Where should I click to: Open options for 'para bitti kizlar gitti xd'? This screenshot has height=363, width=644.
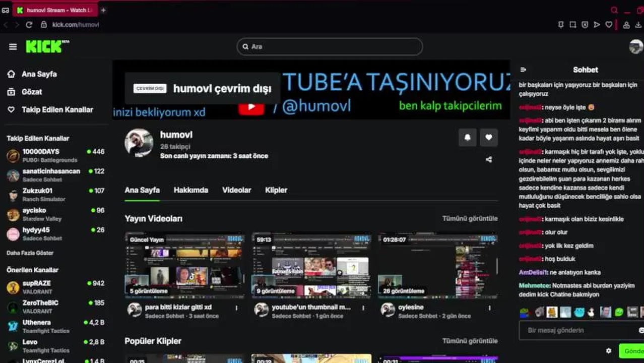pyautogui.click(x=236, y=308)
